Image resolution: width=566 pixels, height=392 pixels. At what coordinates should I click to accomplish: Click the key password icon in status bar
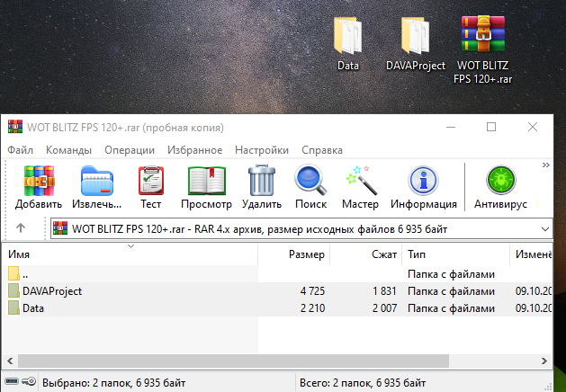[x=29, y=381]
